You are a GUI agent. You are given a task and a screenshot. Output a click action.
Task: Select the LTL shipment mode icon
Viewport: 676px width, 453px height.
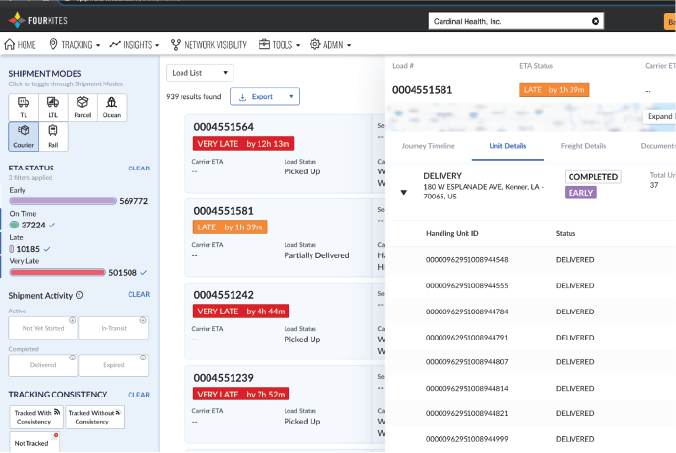(52, 106)
